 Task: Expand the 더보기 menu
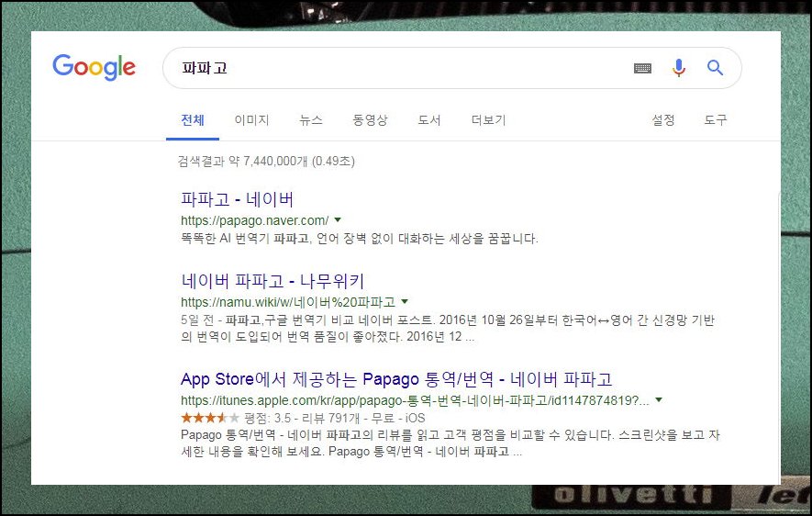[488, 120]
